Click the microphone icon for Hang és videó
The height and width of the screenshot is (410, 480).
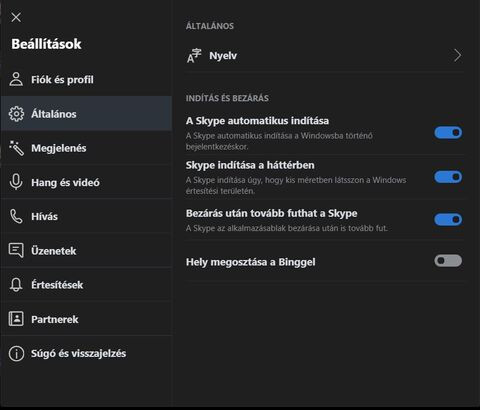pos(16,182)
